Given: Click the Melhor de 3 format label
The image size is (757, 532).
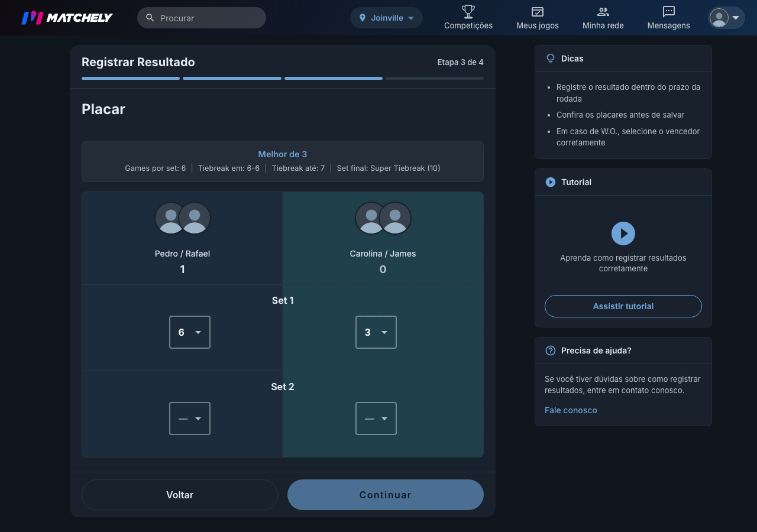Looking at the screenshot, I should [x=283, y=154].
